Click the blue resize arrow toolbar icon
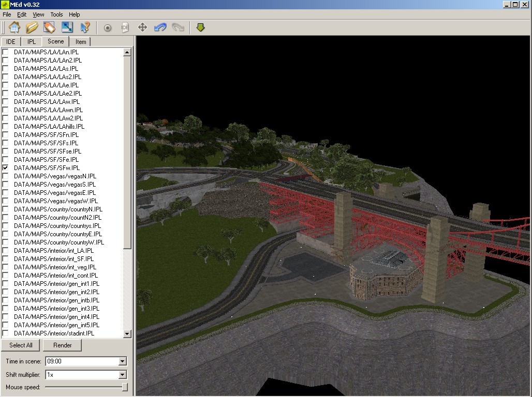 (67, 27)
